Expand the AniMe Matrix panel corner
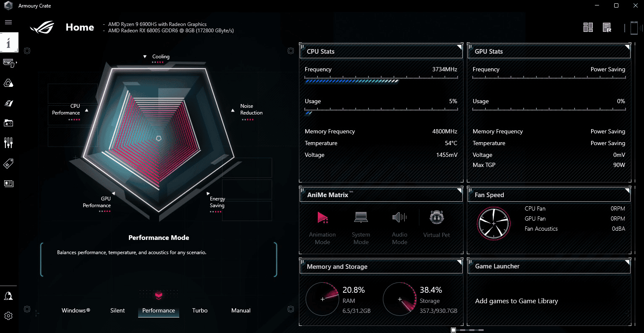The width and height of the screenshot is (644, 333). coord(459,191)
